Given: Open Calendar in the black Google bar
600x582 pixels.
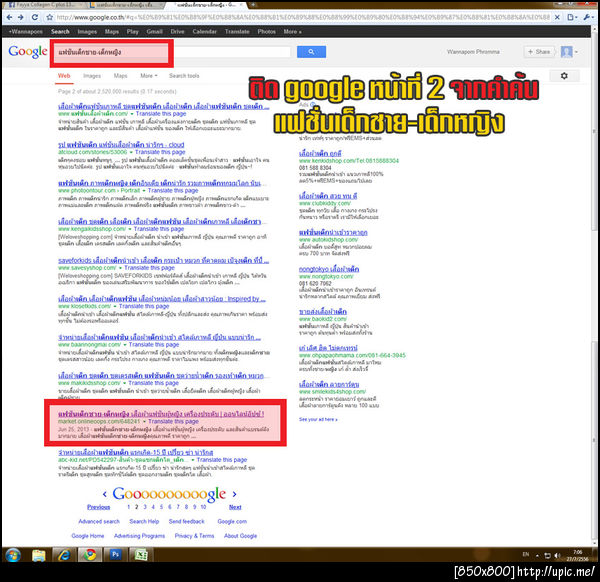Looking at the screenshot, I should (x=204, y=32).
